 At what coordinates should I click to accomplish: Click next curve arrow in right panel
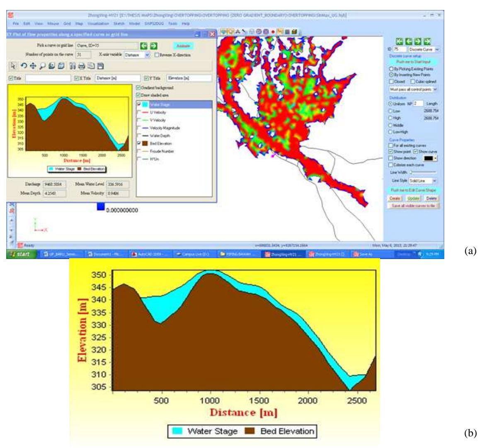click(418, 41)
